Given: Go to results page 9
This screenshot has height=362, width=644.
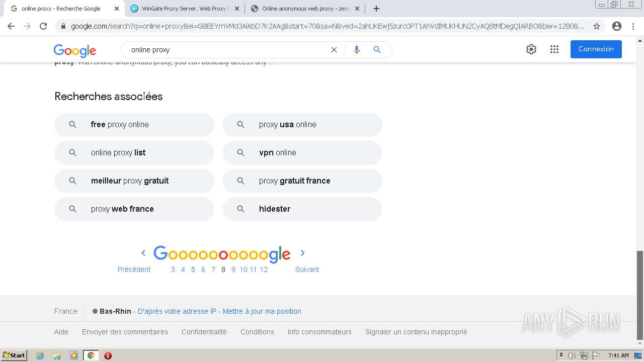Looking at the screenshot, I should [233, 269].
